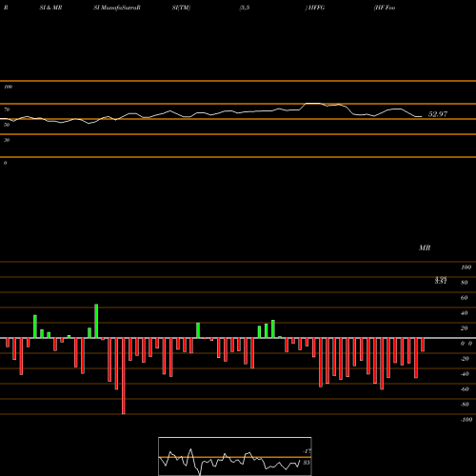Click the 52.97 RSI value label

tap(438, 114)
